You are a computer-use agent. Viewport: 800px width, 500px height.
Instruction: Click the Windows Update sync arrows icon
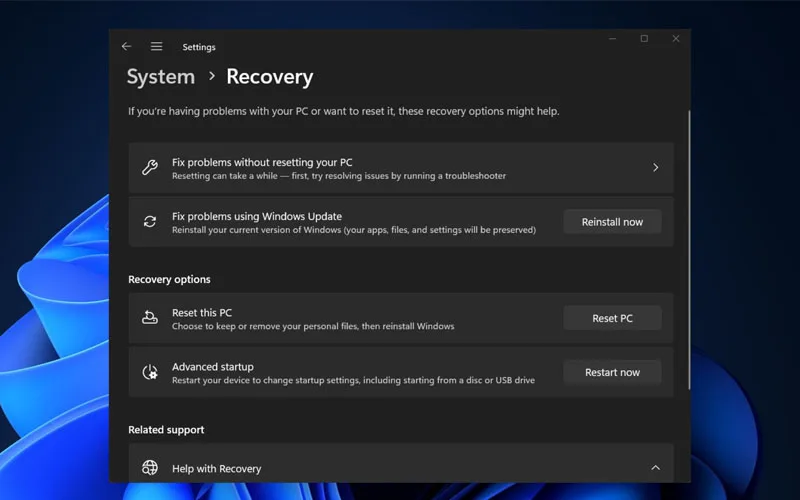coord(150,222)
